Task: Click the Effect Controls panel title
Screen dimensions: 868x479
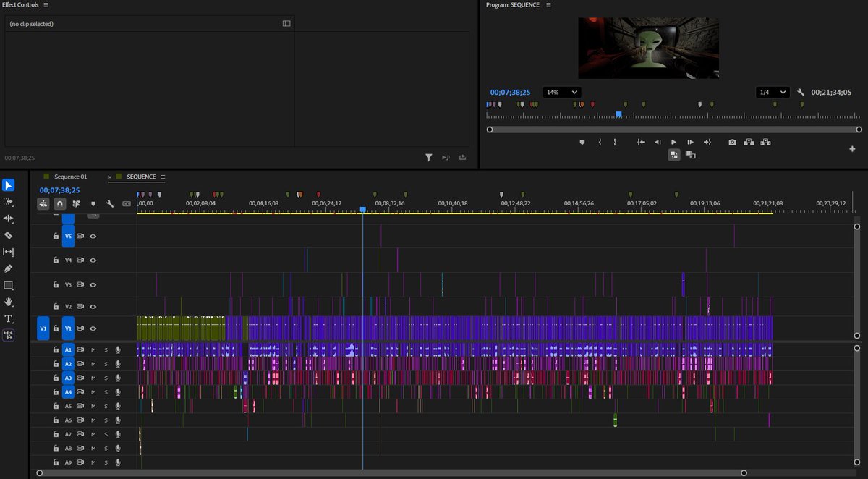Action: pos(20,5)
